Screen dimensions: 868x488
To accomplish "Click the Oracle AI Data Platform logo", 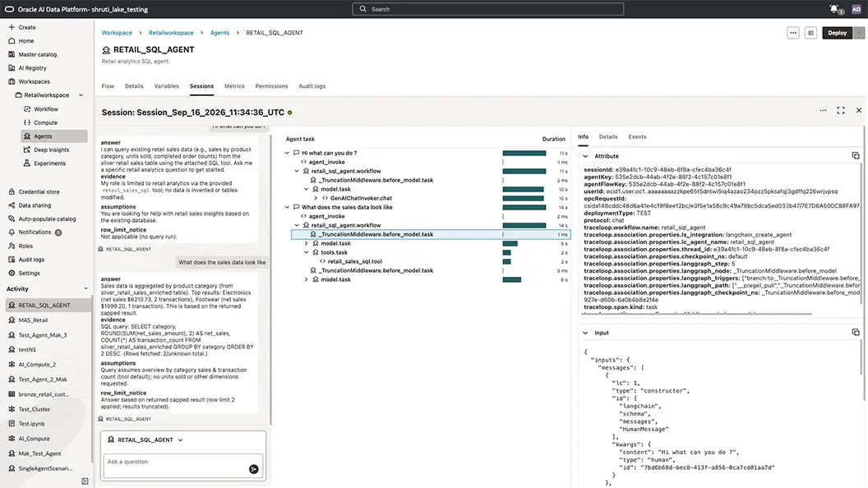I will (9, 9).
